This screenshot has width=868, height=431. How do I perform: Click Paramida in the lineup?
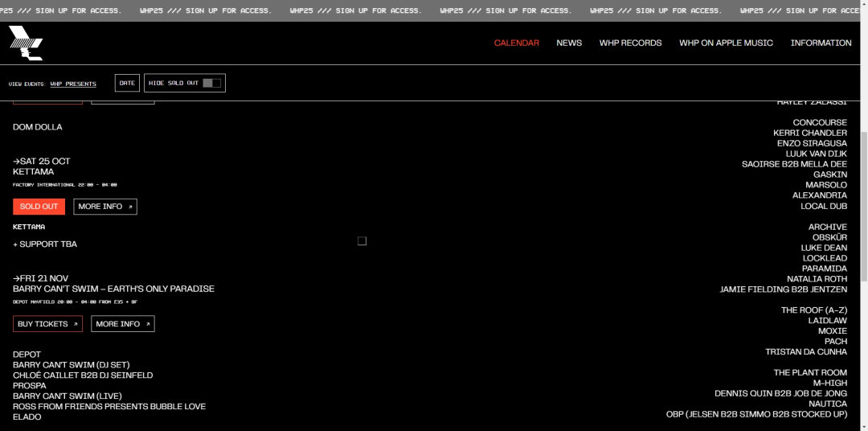(x=825, y=269)
